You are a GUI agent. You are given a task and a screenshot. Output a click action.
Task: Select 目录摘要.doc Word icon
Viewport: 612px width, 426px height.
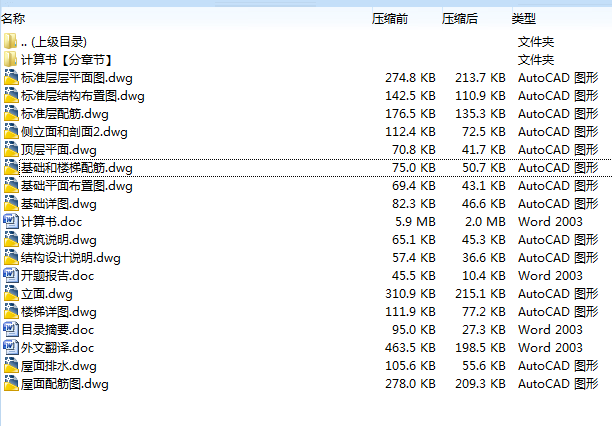click(x=11, y=329)
